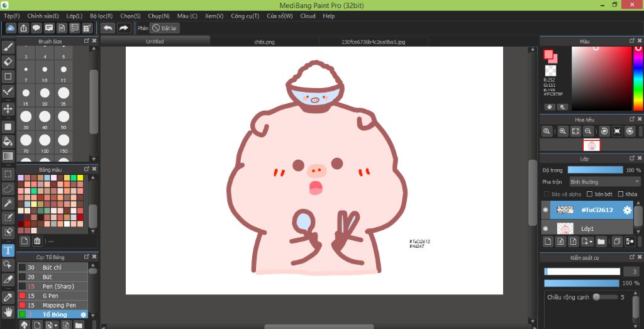644x329 pixels.
Task: Open the Tệp(F) menu
Action: click(11, 16)
